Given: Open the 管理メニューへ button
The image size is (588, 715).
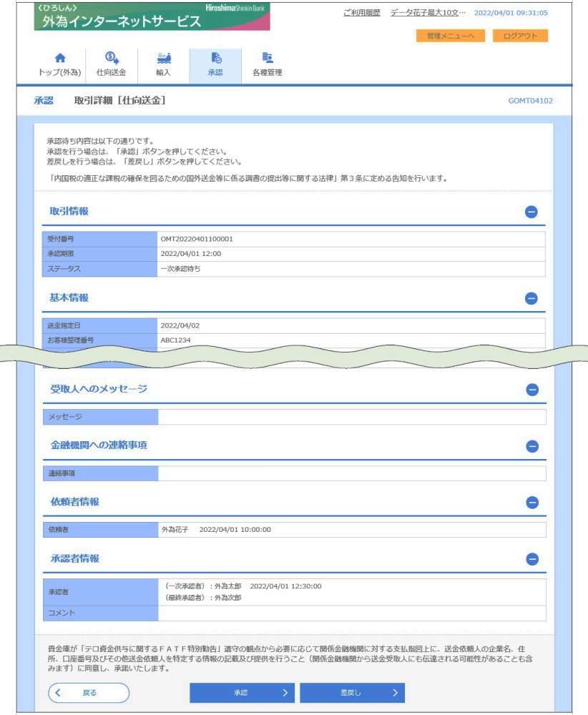Looking at the screenshot, I should (x=451, y=36).
